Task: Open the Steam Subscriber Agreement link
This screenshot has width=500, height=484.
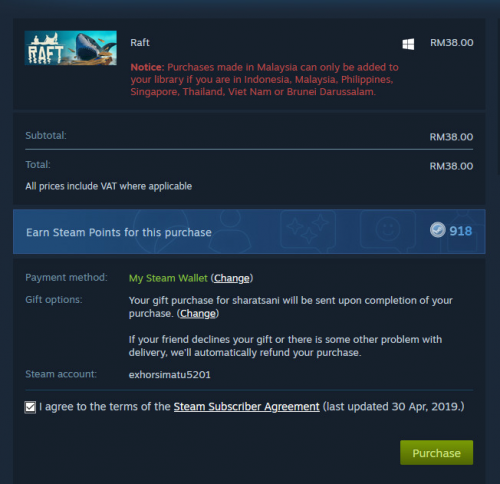Action: [x=246, y=407]
